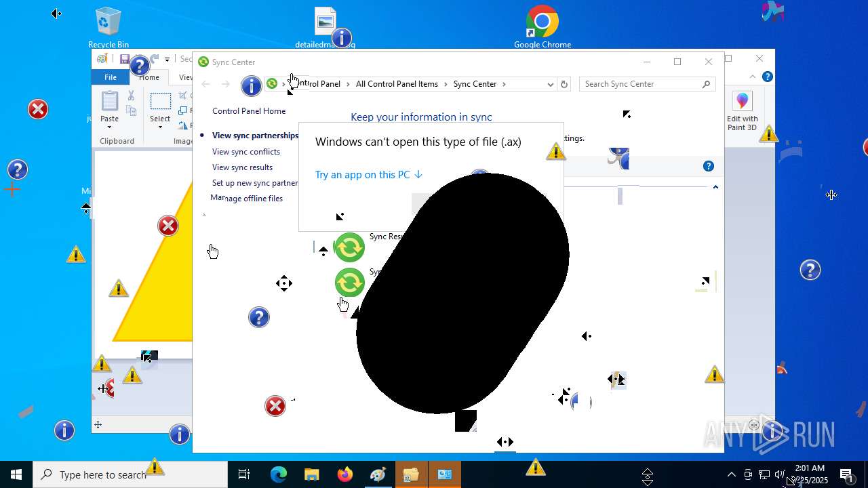Click the network icon in system tray

[x=764, y=474]
